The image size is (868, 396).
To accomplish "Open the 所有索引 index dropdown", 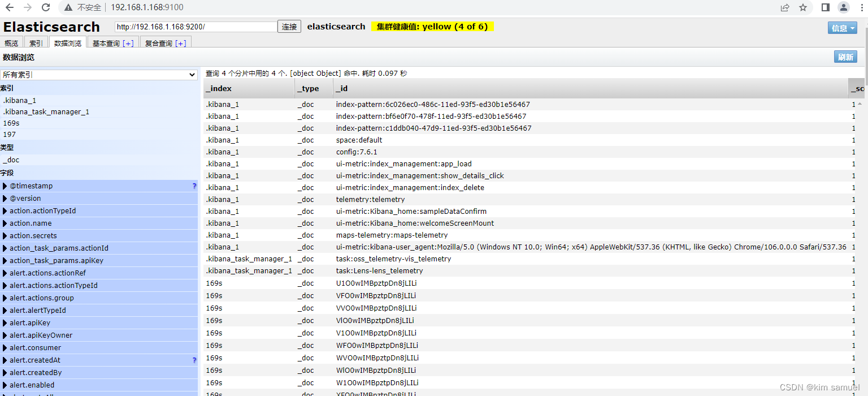I will pyautogui.click(x=99, y=75).
